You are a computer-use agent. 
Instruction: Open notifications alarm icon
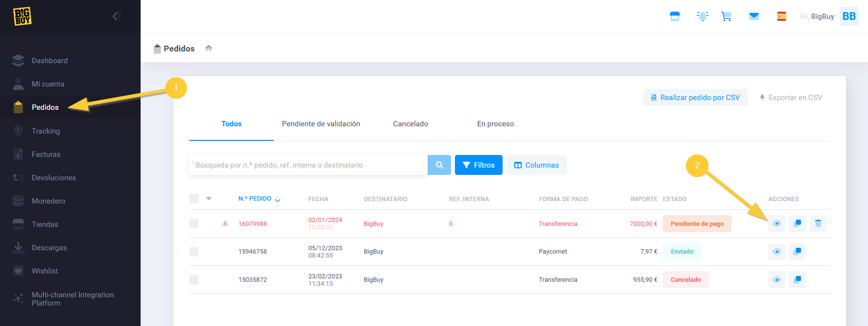pos(703,17)
